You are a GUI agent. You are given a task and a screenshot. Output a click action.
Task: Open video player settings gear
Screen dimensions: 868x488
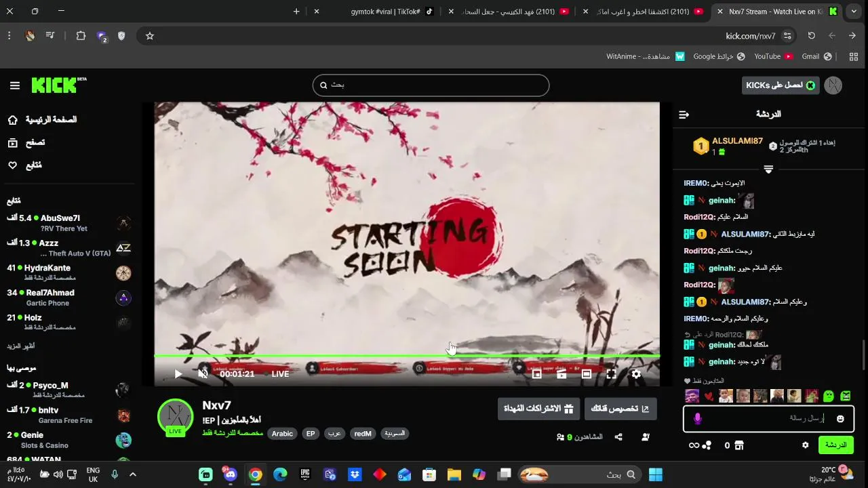[x=636, y=374]
